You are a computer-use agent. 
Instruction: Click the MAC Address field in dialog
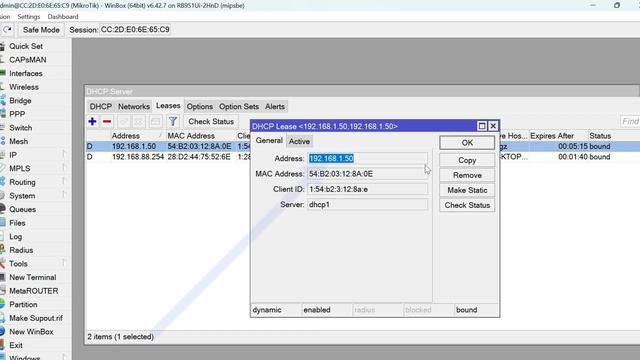[367, 174]
